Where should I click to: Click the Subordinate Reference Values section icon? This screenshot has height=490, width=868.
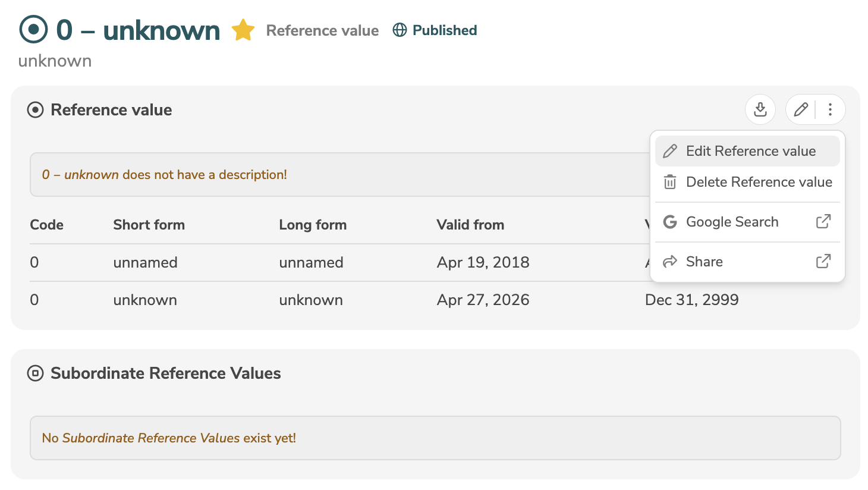click(x=36, y=373)
